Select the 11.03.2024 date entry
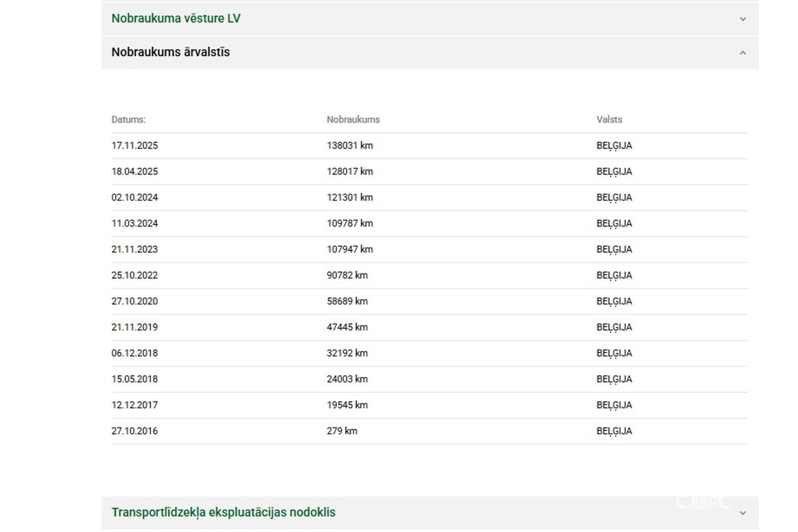This screenshot has width=798, height=532. click(x=134, y=223)
